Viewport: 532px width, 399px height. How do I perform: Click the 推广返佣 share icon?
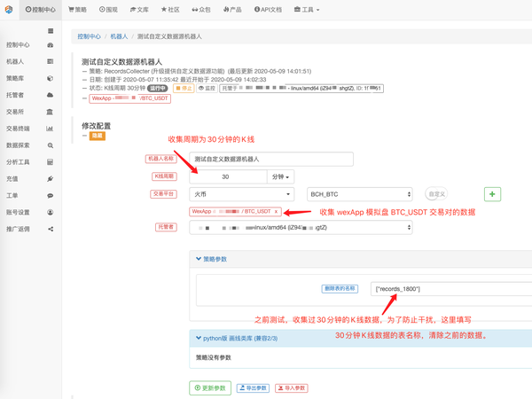pyautogui.click(x=51, y=229)
